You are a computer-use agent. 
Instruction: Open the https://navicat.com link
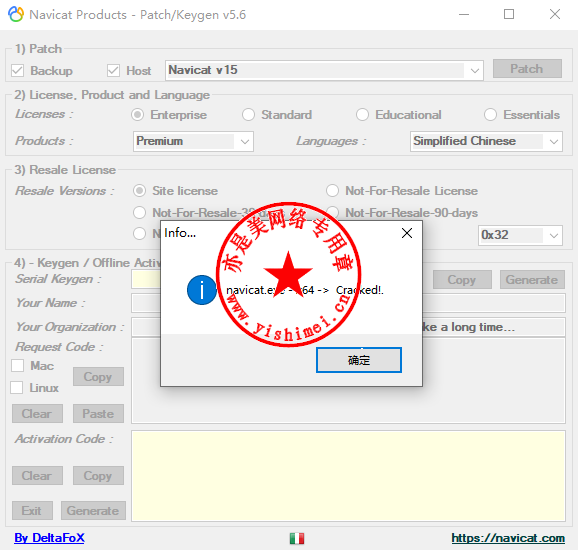[508, 538]
